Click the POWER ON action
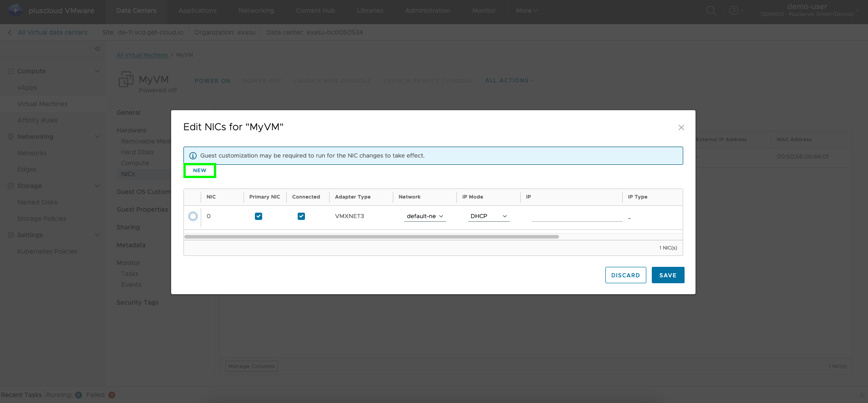 pyautogui.click(x=213, y=81)
